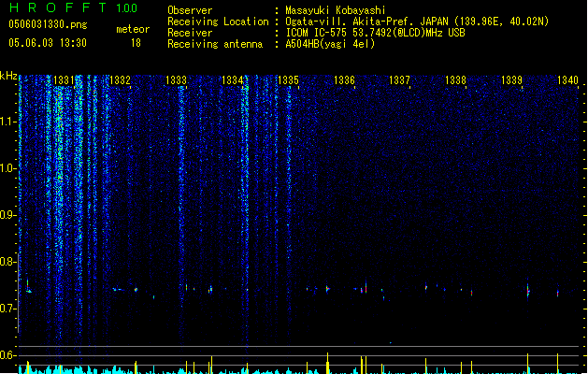Image resolution: width=588 pixels, height=374 pixels.
Task: Click the Receiving antenna A504HB text
Action: point(330,44)
